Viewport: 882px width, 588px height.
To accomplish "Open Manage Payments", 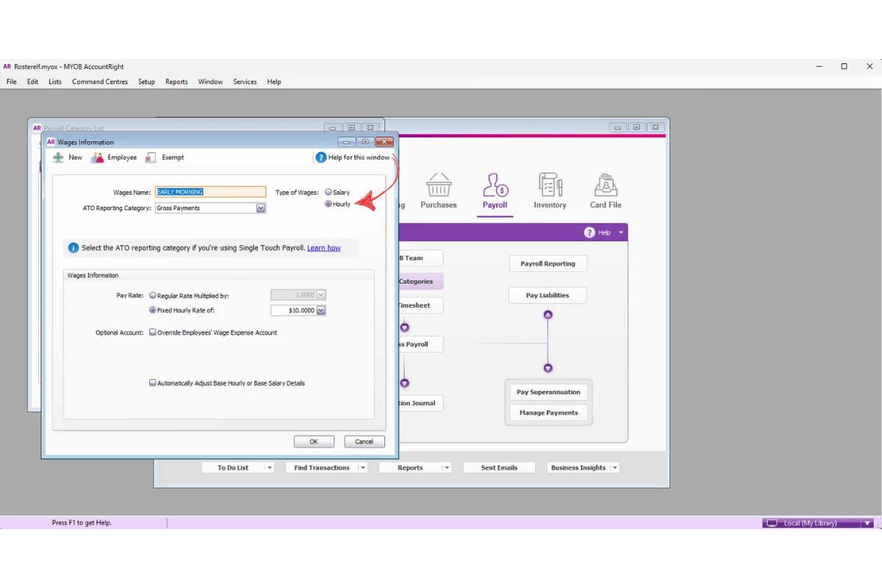I will [548, 412].
